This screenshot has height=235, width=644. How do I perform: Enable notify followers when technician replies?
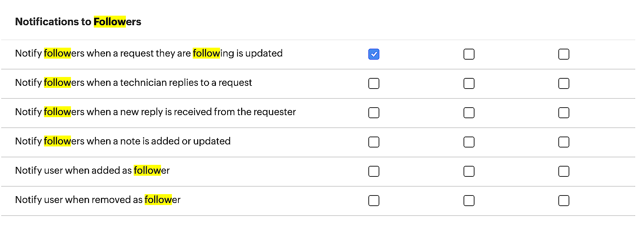[374, 83]
